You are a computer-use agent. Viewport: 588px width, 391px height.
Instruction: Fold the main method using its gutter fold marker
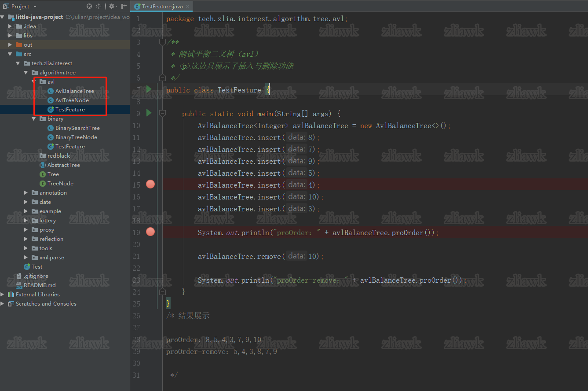pos(162,114)
